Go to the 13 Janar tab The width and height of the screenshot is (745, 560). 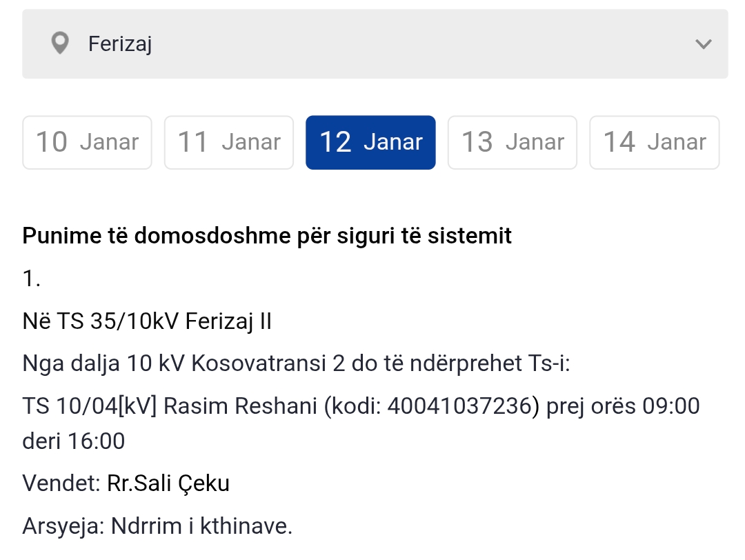click(513, 142)
